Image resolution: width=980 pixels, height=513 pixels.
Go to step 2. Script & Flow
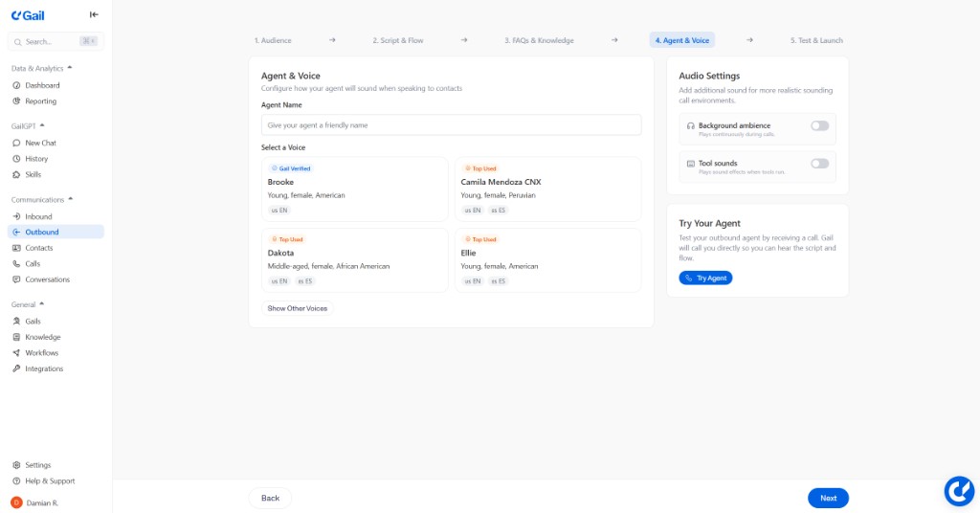(398, 40)
